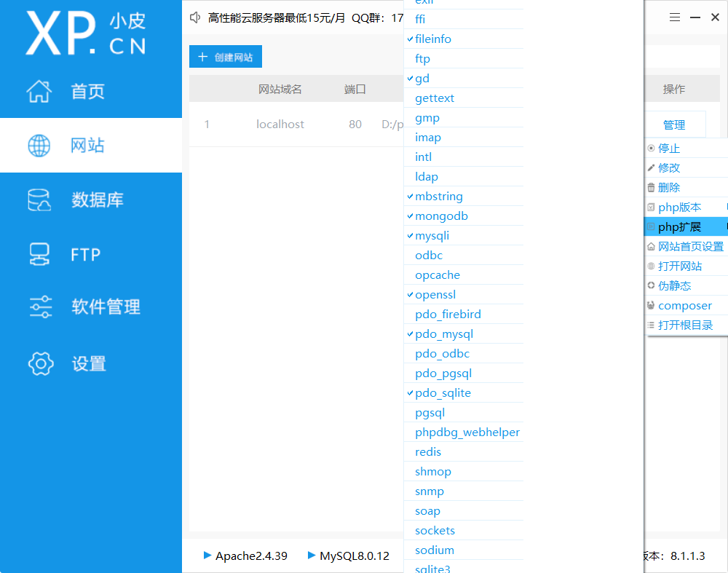The image size is (728, 573).
Task: Enable the pgsql extension
Action: [464, 412]
